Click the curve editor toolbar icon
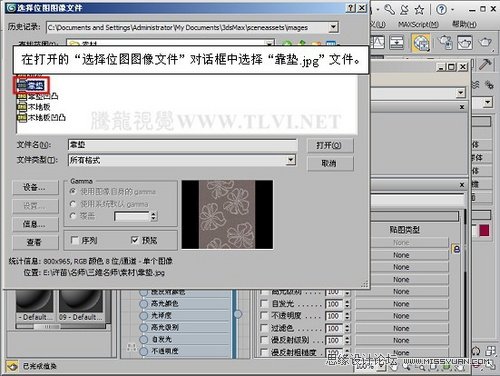Screen dimensions: 500x376 tap(379, 42)
